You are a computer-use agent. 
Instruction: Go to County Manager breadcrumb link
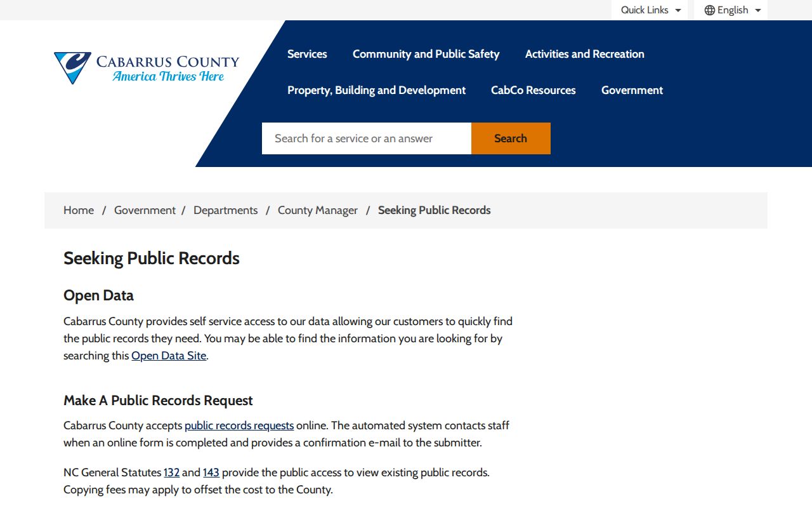[x=318, y=210]
